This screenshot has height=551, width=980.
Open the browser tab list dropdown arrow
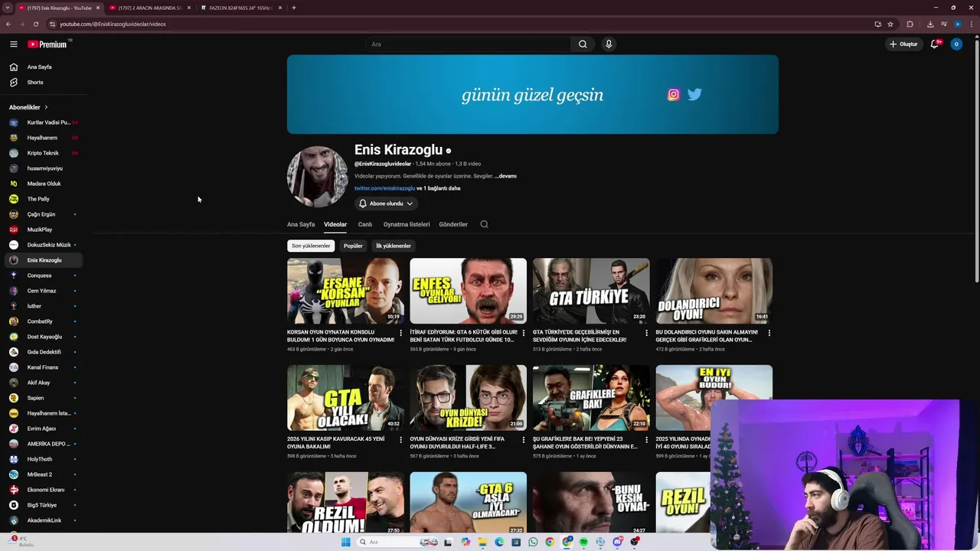pyautogui.click(x=7, y=8)
